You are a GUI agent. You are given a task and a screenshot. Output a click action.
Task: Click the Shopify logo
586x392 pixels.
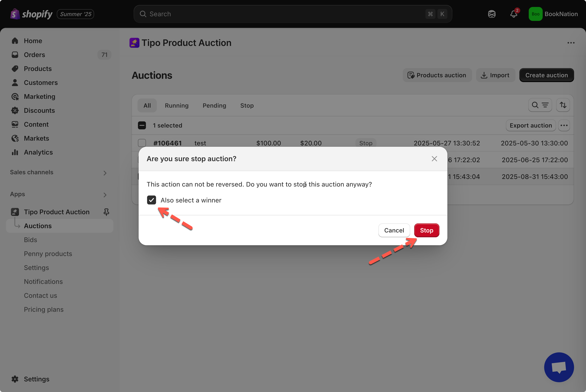(32, 14)
